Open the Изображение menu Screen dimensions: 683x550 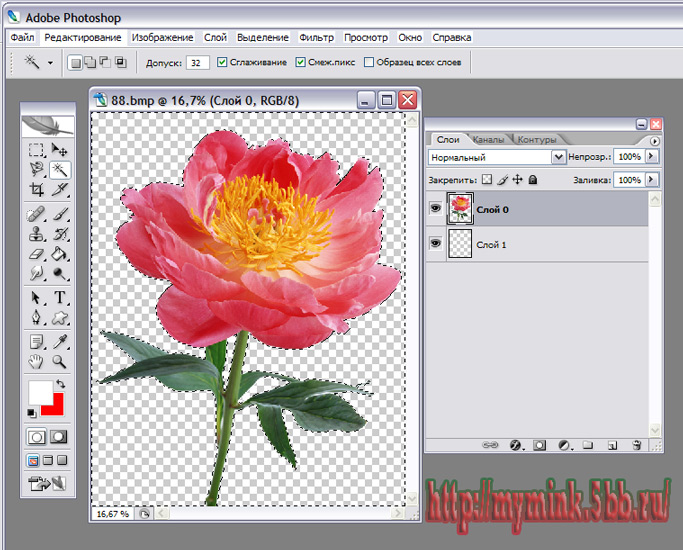coord(162,37)
